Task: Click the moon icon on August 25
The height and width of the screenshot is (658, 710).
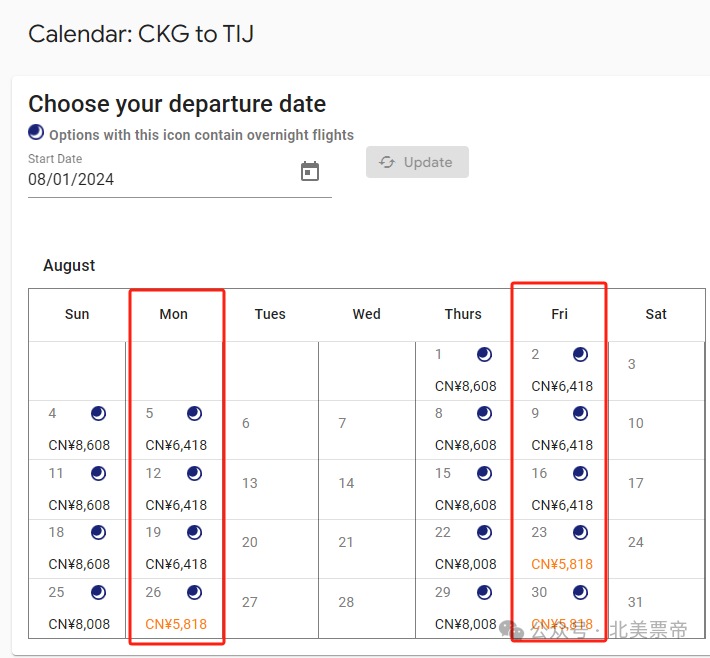Action: click(98, 592)
